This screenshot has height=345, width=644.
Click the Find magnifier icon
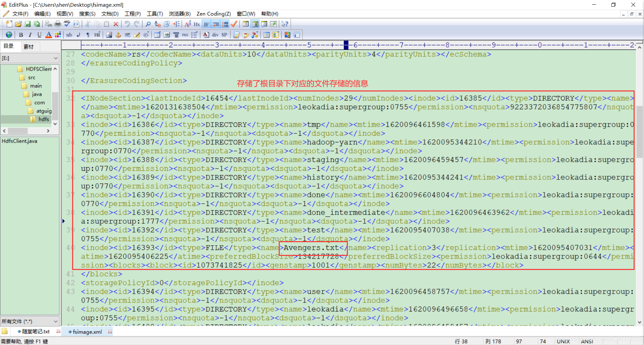click(148, 24)
